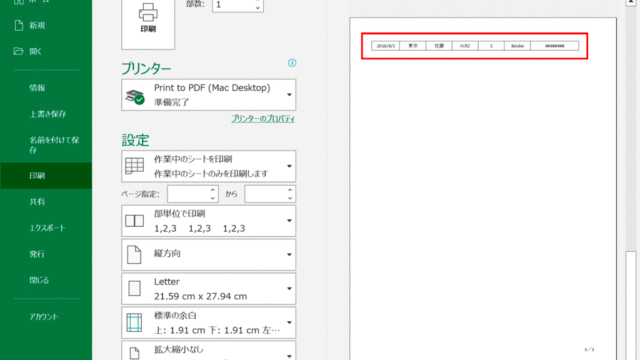Click the new document icon beside 新規

click(19, 25)
